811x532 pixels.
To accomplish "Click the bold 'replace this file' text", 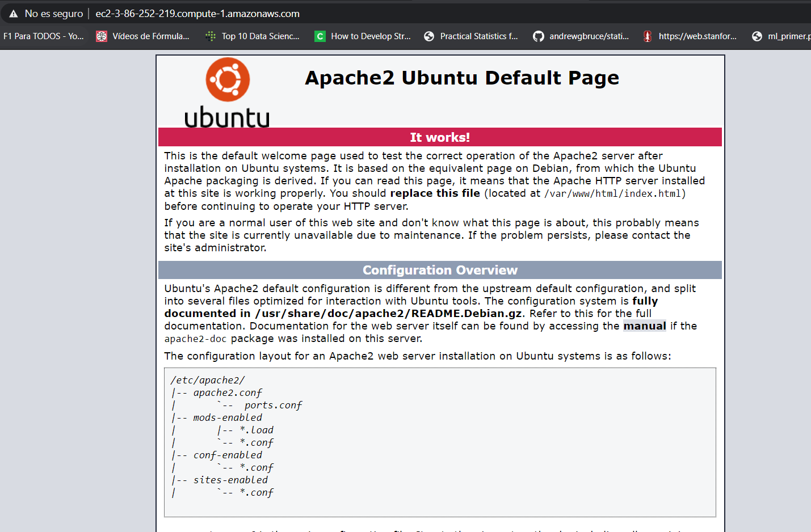I will click(435, 193).
